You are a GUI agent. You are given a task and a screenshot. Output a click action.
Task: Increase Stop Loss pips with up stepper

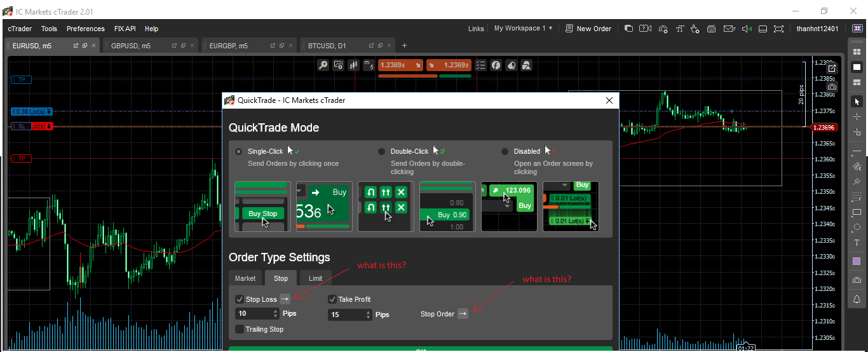(x=276, y=311)
